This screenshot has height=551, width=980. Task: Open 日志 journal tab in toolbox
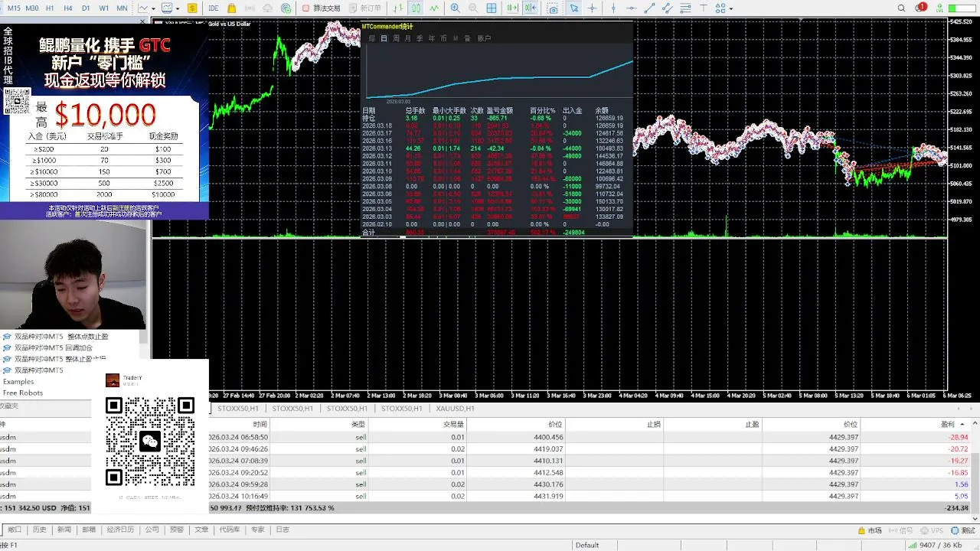pyautogui.click(x=283, y=530)
